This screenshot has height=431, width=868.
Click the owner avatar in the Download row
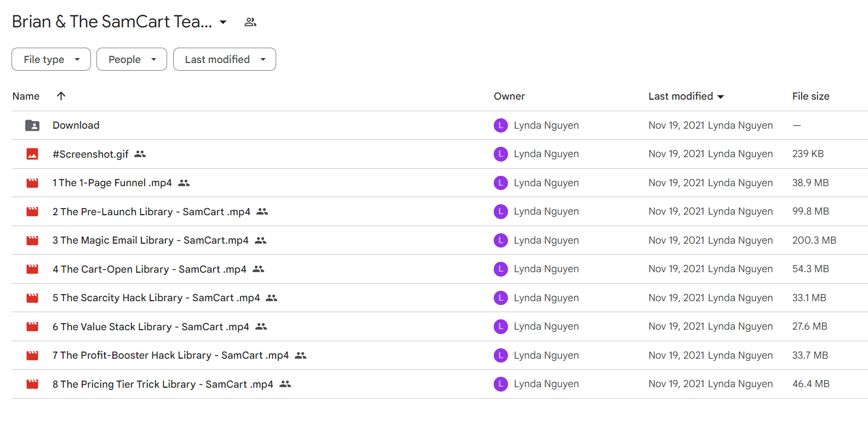coord(501,125)
